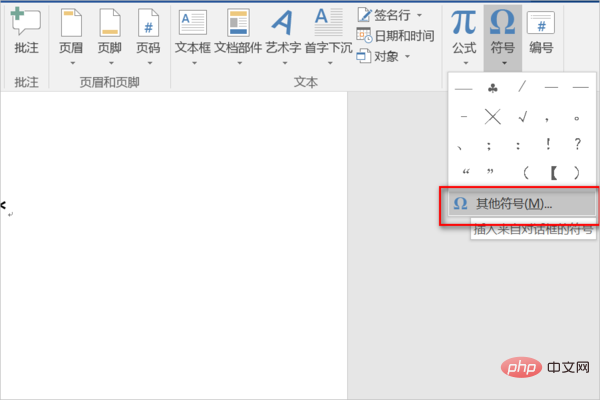
Task: Insert the club ♣ symbol
Action: 492,88
